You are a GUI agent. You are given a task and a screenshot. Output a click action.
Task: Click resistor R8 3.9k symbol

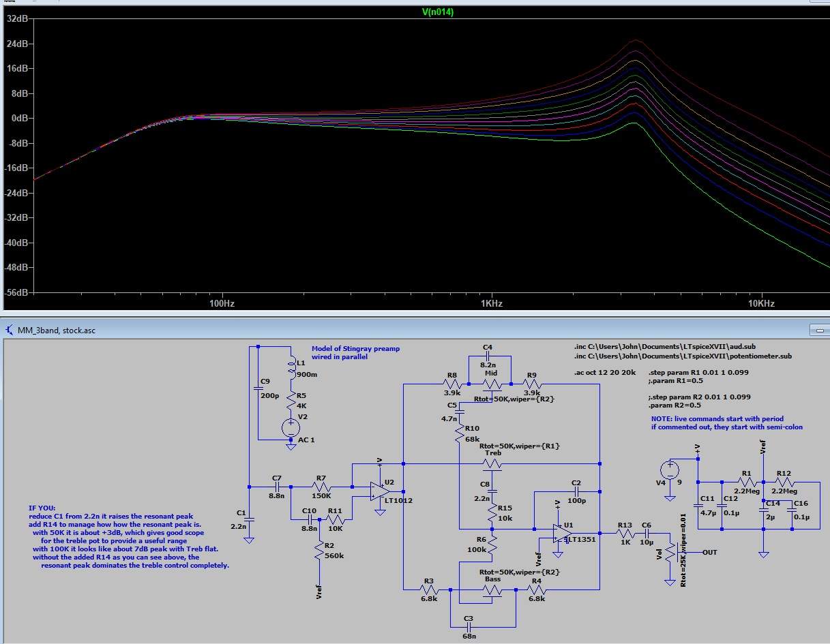pos(453,384)
